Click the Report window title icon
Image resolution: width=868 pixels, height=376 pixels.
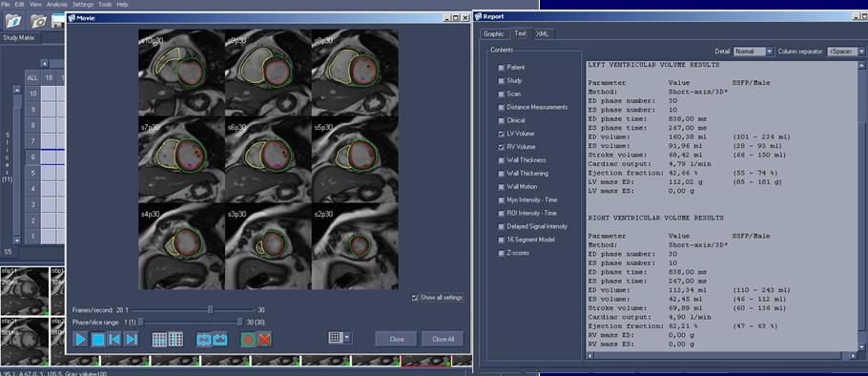(479, 16)
